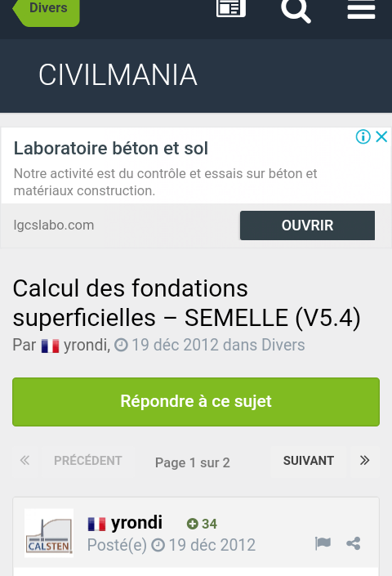The image size is (392, 576).
Task: Open the Divers category link under title
Action: (283, 345)
